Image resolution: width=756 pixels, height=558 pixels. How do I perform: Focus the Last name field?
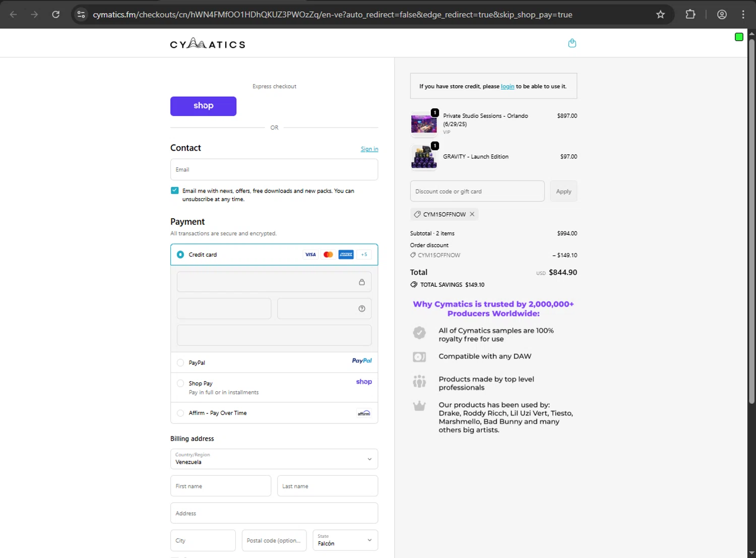point(328,486)
